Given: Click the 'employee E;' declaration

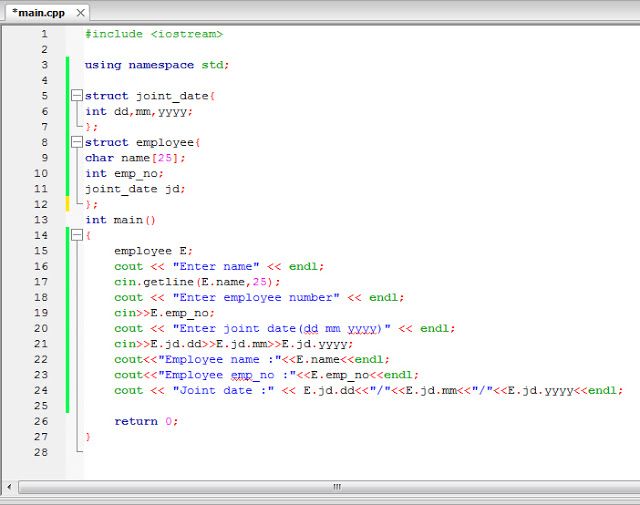Looking at the screenshot, I should pyautogui.click(x=153, y=251).
